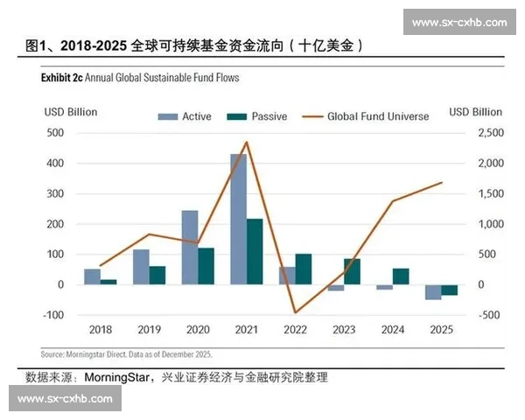The image size is (525, 420).
Task: Click the line's 2022 lowest point
Action: tap(296, 313)
